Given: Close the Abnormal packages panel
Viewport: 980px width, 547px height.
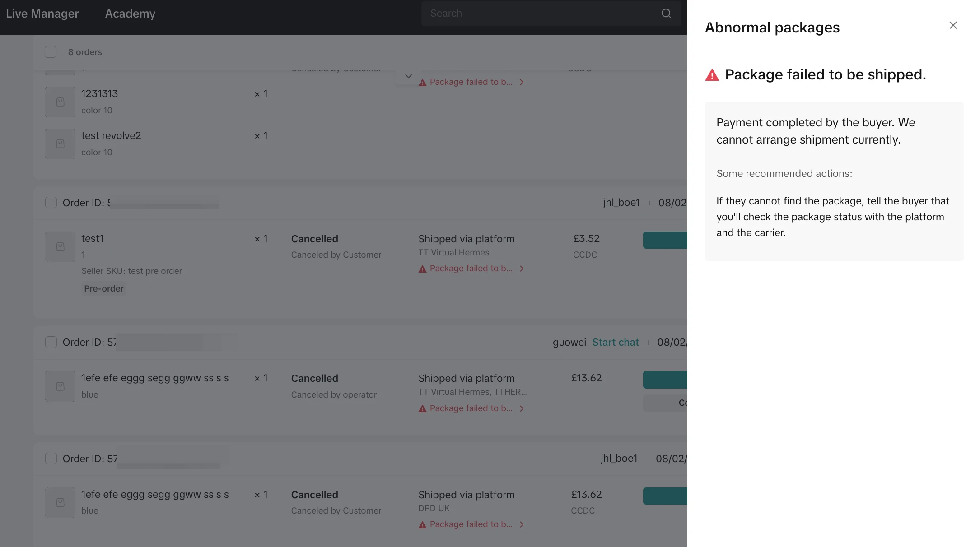Looking at the screenshot, I should click(x=953, y=25).
